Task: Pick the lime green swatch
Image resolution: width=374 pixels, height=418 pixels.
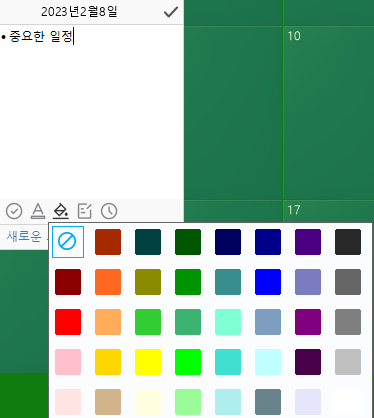Action: (148, 322)
